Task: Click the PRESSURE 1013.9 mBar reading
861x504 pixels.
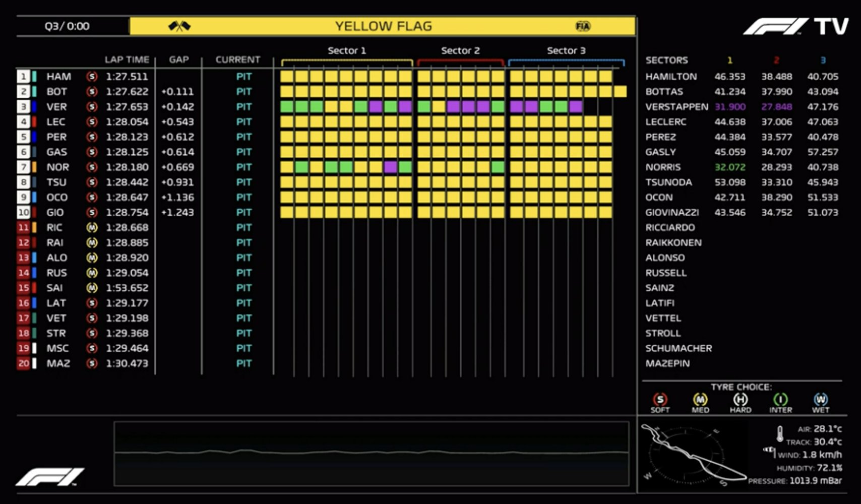Action: (795, 481)
